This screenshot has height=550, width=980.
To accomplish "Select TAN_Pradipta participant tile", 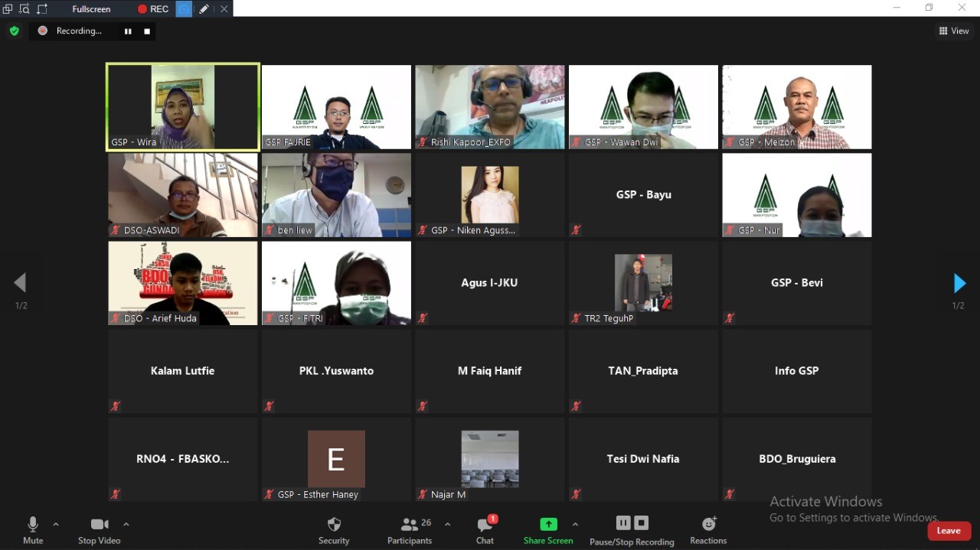I will [643, 371].
